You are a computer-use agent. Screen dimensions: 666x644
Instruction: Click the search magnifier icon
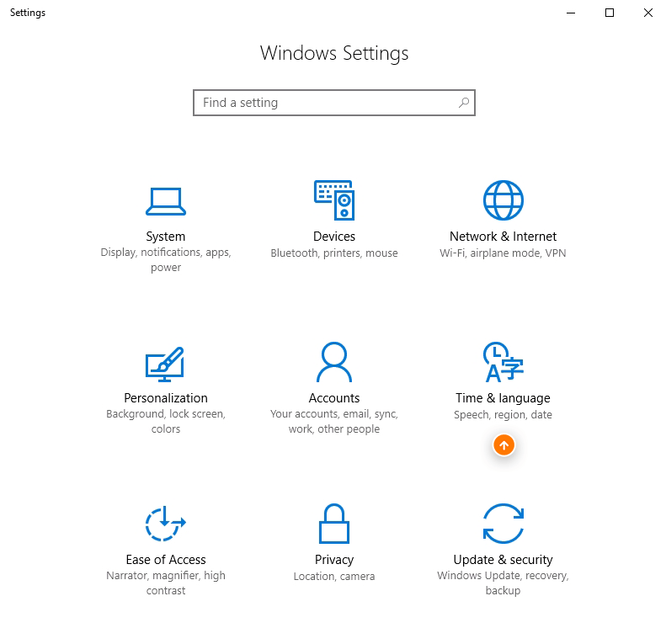(464, 103)
